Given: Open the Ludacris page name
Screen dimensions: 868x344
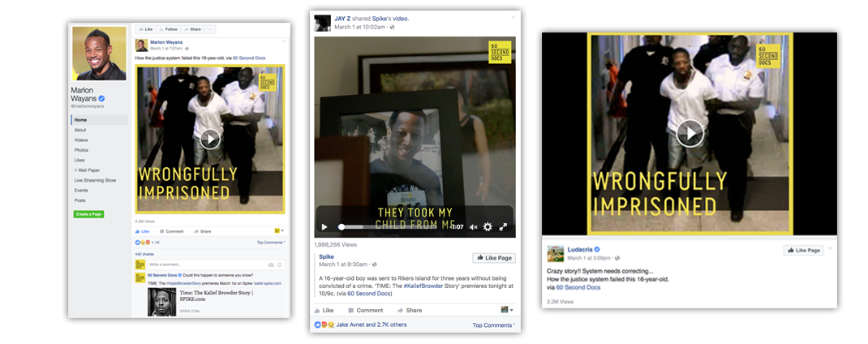Looking at the screenshot, I should tap(580, 250).
